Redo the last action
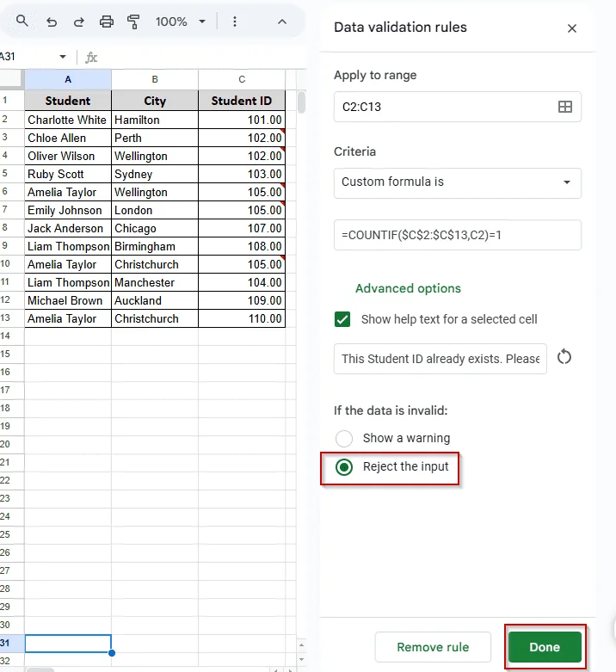Screen dimensions: 616x672 click(x=79, y=22)
